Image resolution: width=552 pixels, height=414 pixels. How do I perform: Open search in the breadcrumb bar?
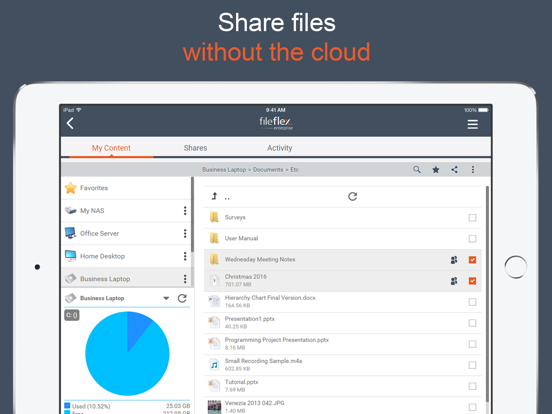click(417, 170)
